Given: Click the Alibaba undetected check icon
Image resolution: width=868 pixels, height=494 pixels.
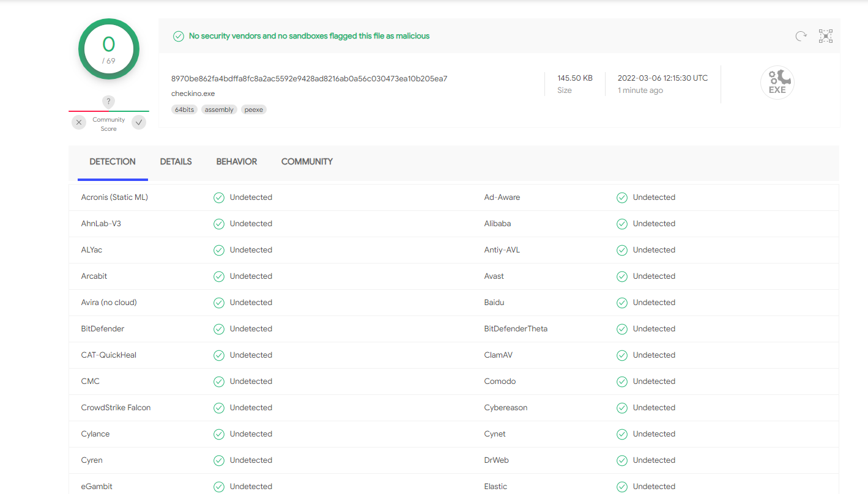Looking at the screenshot, I should pos(622,224).
